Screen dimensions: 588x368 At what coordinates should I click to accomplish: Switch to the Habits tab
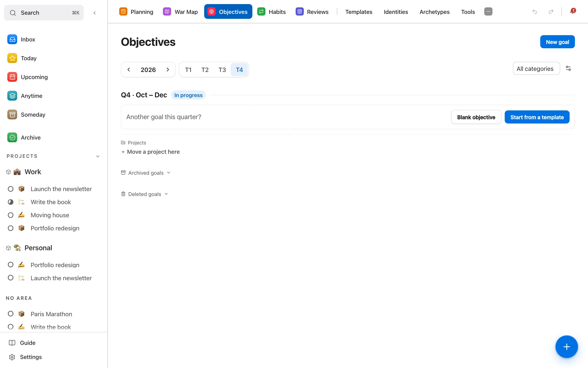click(x=272, y=12)
